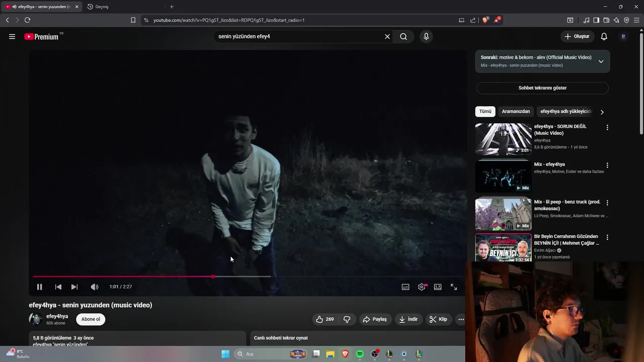
Task: Reload the page
Action: click(x=27, y=20)
